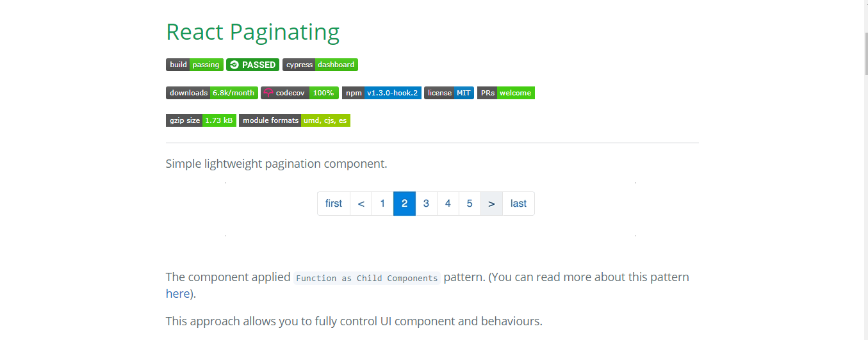Click the gzip size 1.73 kB badge
Image resolution: width=868 pixels, height=340 pixels.
pos(201,120)
